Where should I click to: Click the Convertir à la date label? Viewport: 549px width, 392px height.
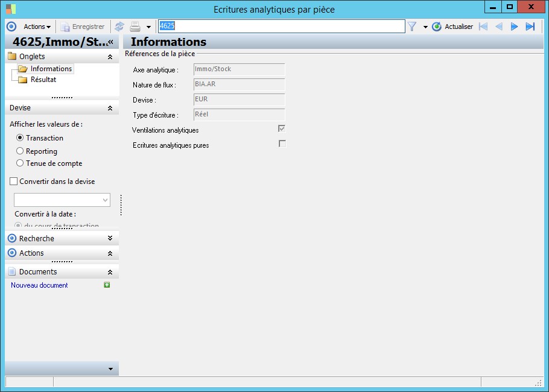tap(45, 214)
